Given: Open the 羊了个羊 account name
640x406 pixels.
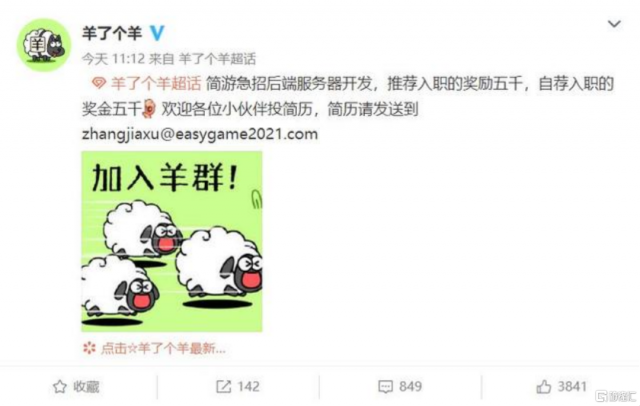Looking at the screenshot, I should click(x=112, y=33).
